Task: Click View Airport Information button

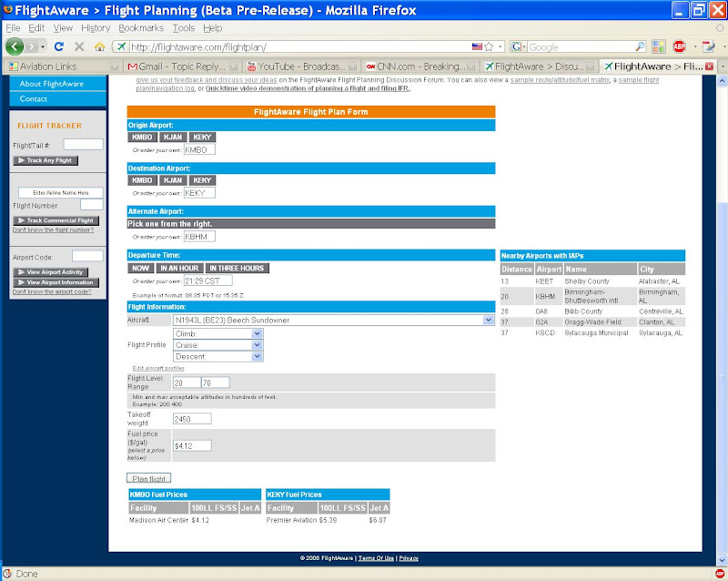Action: [56, 282]
